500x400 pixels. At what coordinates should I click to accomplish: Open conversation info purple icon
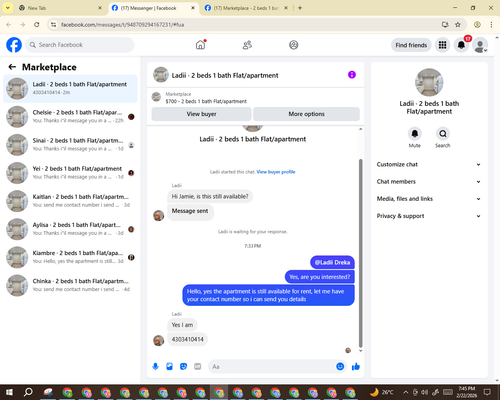(x=352, y=75)
